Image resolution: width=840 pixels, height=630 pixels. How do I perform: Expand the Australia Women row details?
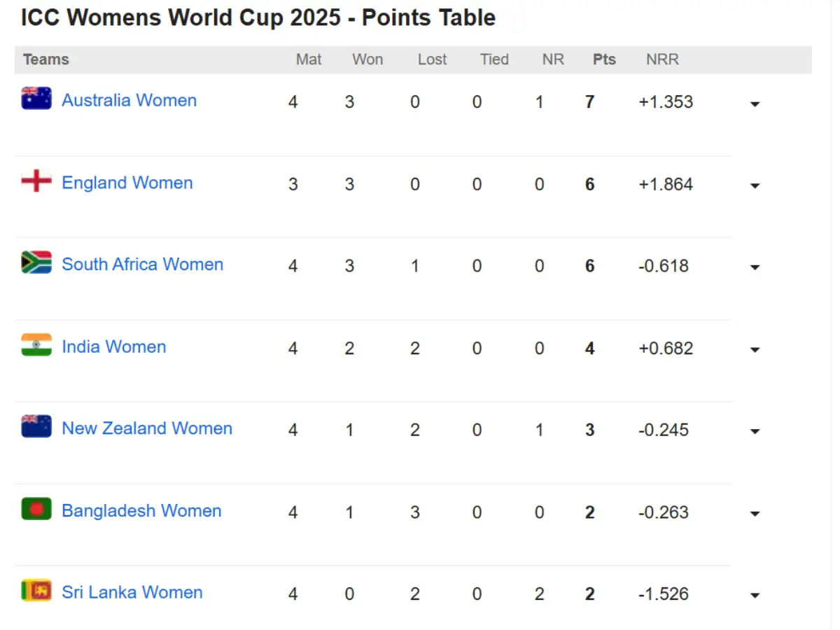pyautogui.click(x=755, y=104)
